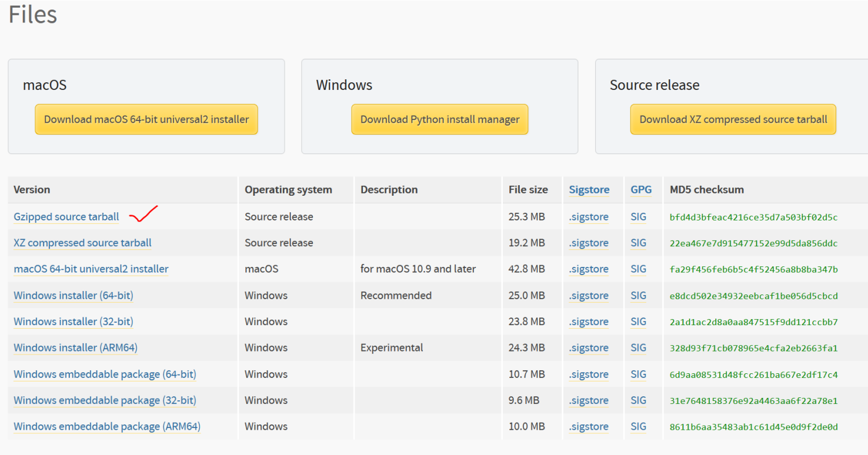Open .sigstore for macOS 64-bit universal2 installer row

589,269
